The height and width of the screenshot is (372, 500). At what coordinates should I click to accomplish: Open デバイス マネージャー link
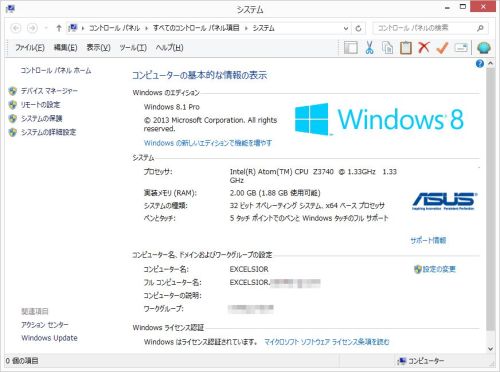[x=49, y=91]
